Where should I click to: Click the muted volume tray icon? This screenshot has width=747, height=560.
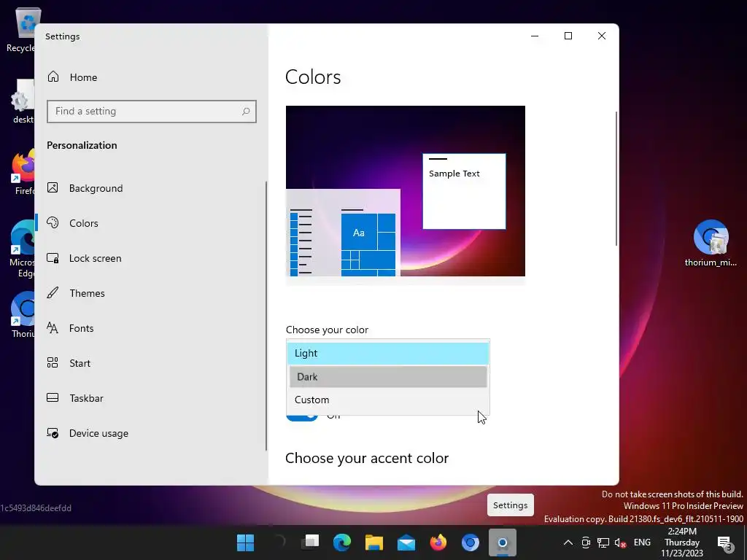coord(620,542)
